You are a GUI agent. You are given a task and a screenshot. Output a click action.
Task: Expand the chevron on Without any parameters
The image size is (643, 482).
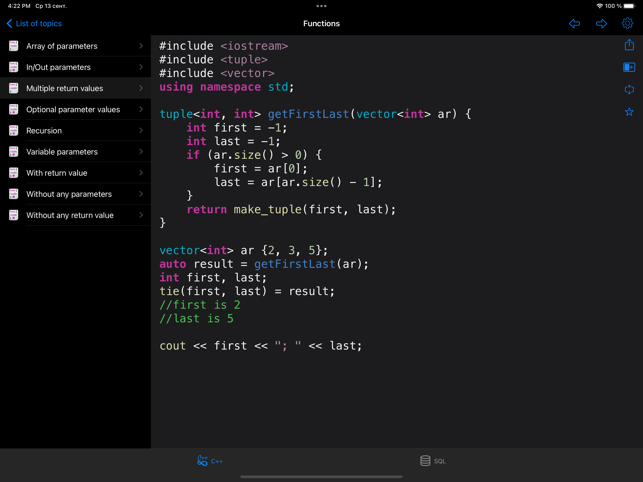click(x=141, y=194)
